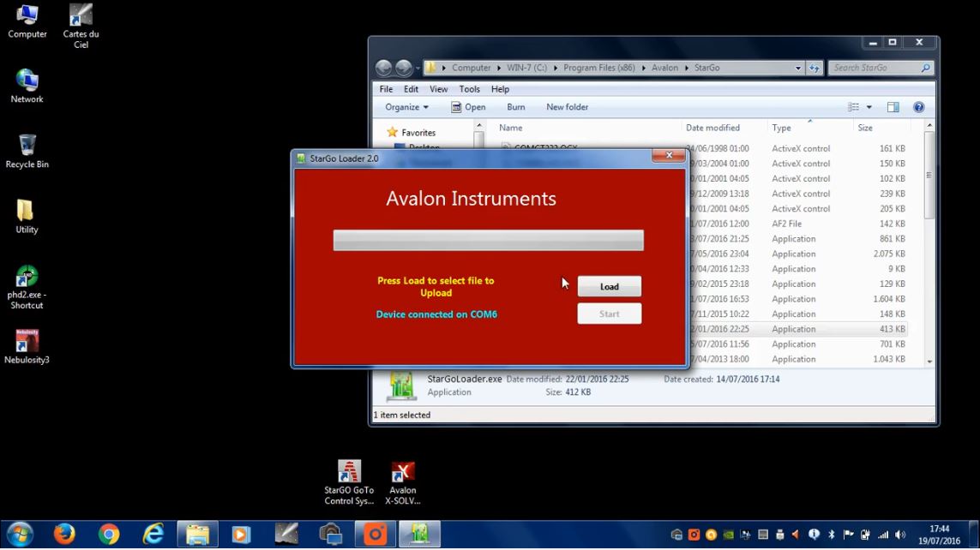This screenshot has height=550, width=980.
Task: Click the StarGo Loader progress bar
Action: pos(488,241)
